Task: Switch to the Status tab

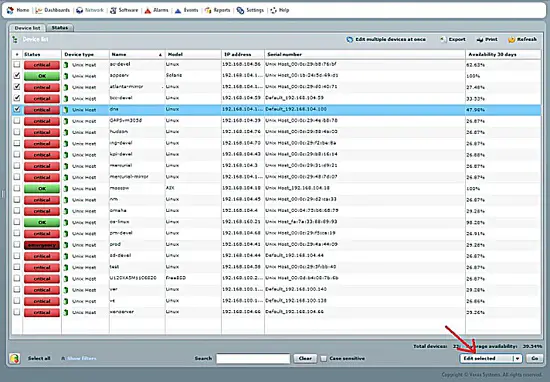Action: 60,28
